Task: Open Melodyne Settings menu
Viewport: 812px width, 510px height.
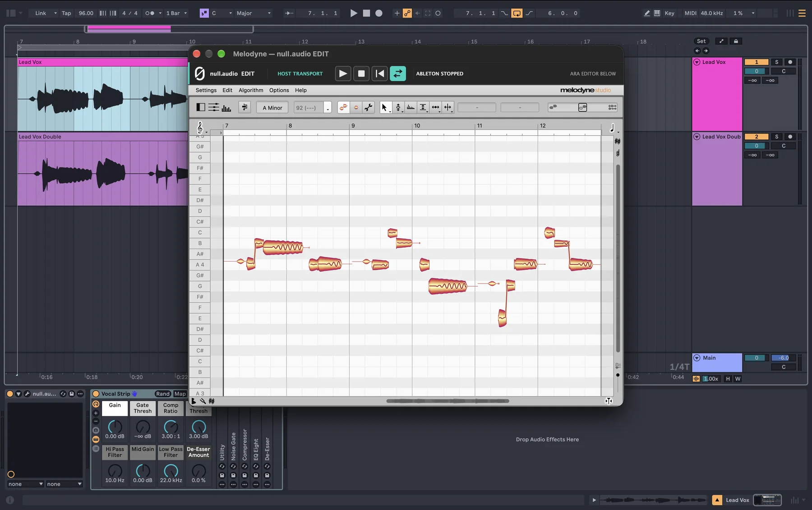Action: (206, 90)
